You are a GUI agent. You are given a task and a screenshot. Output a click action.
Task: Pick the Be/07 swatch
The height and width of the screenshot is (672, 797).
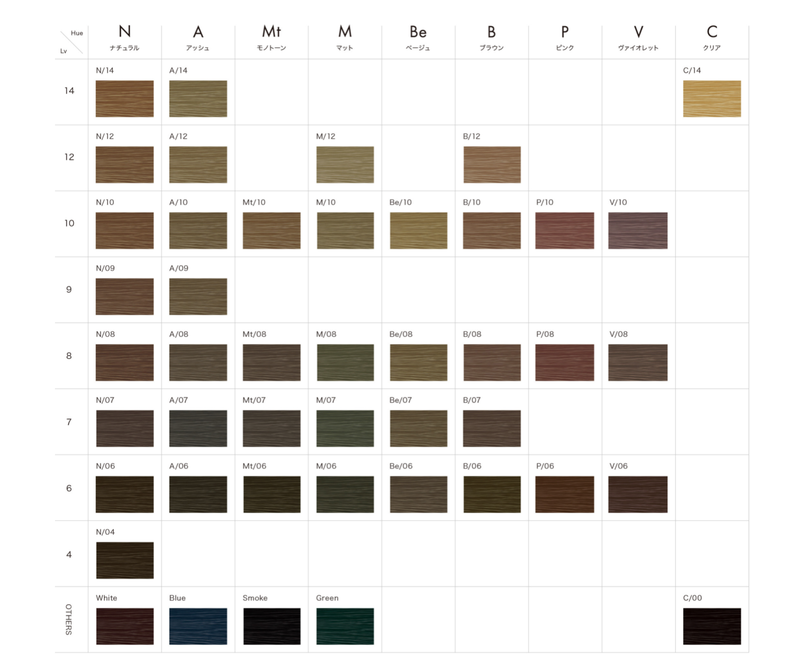(x=418, y=429)
